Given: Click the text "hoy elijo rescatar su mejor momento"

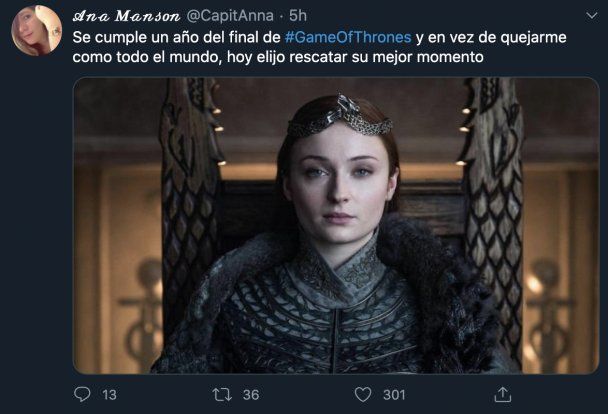Looking at the screenshot, I should pos(355,57).
